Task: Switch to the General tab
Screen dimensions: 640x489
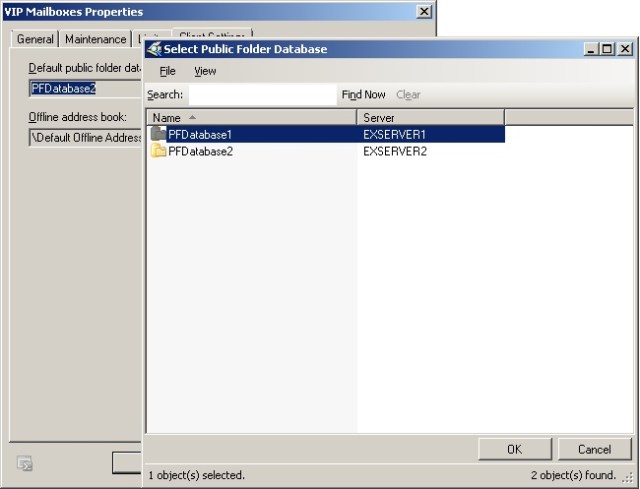Action: (x=35, y=39)
